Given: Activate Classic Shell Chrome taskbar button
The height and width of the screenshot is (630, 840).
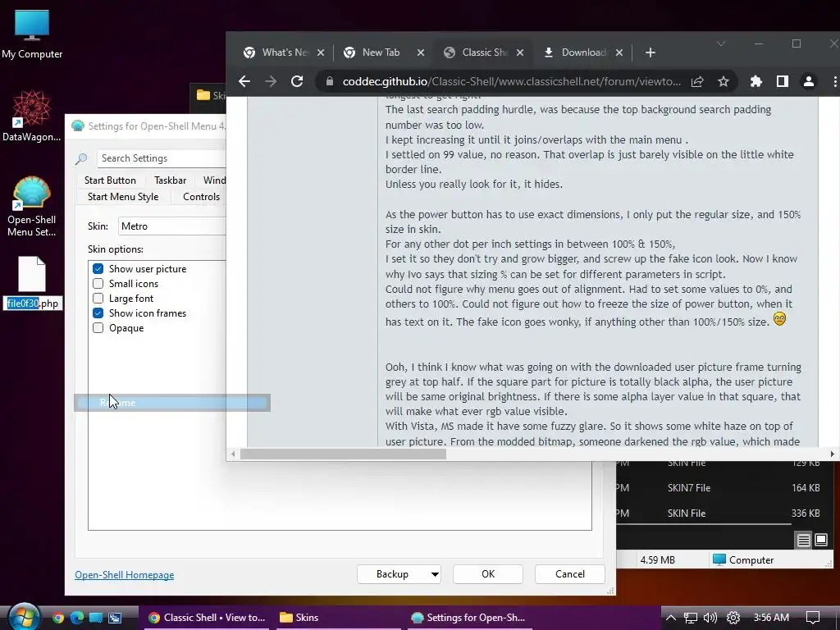Looking at the screenshot, I should 208,618.
